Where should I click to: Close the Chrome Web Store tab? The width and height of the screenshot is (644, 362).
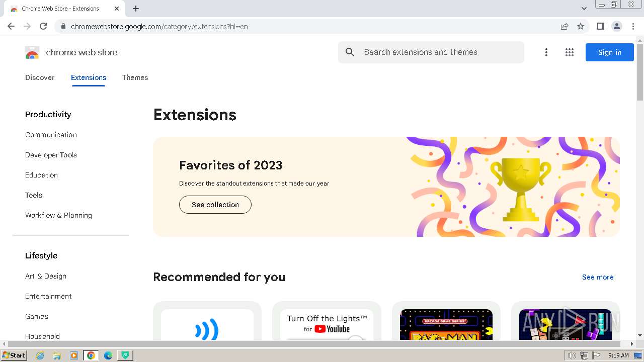pyautogui.click(x=117, y=9)
